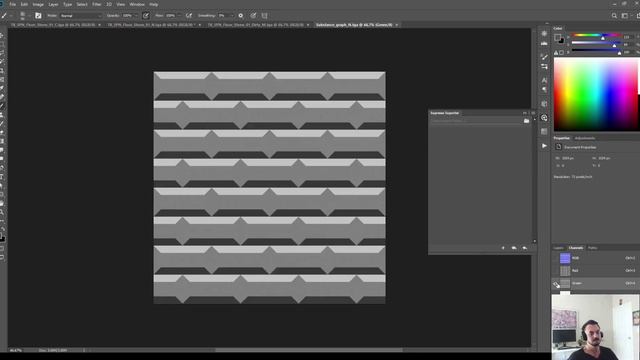Switch to the Paths tab

click(593, 248)
